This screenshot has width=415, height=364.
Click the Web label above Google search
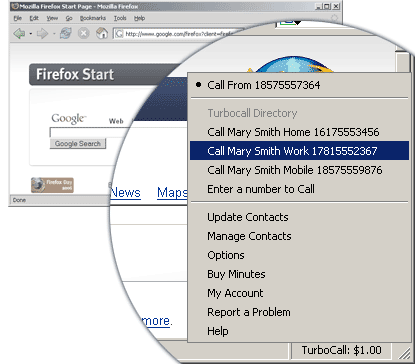point(116,121)
